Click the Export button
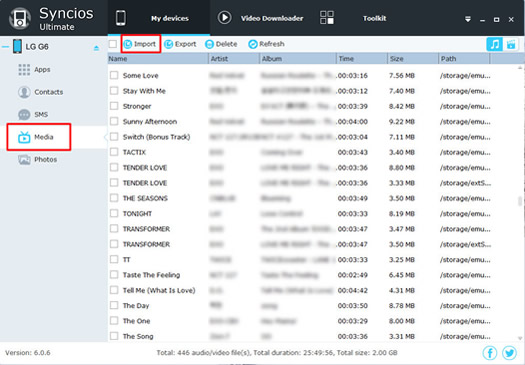 pos(180,44)
